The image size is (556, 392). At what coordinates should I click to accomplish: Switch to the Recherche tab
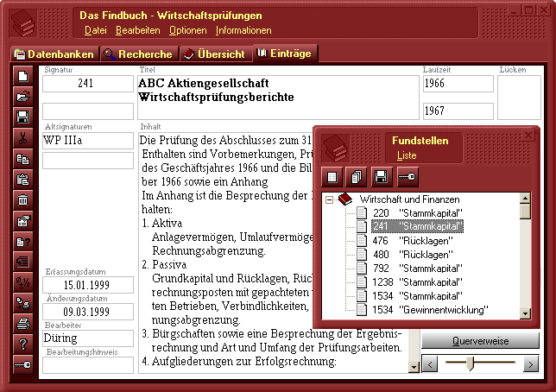[x=137, y=54]
